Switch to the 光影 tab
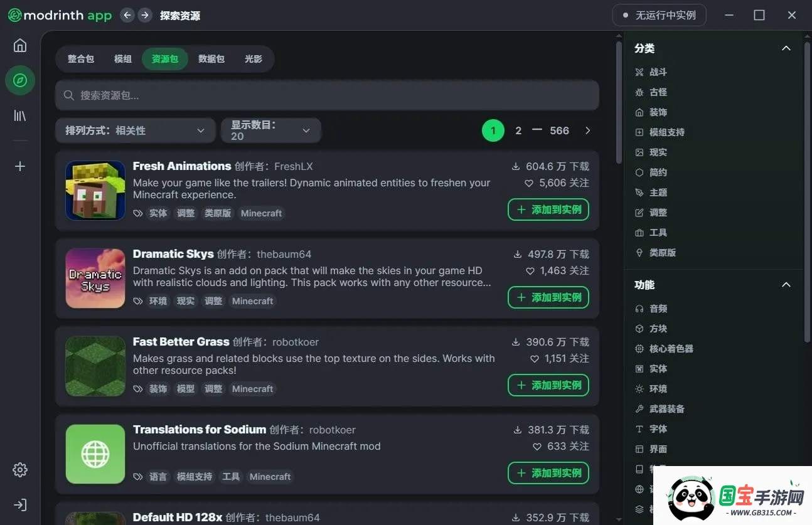The image size is (812, 525). point(254,59)
